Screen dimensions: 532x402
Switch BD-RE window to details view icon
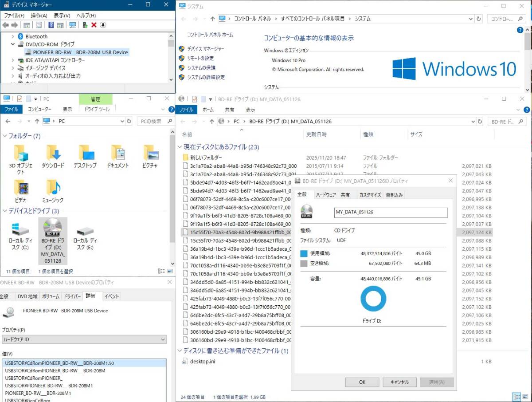(x=516, y=397)
